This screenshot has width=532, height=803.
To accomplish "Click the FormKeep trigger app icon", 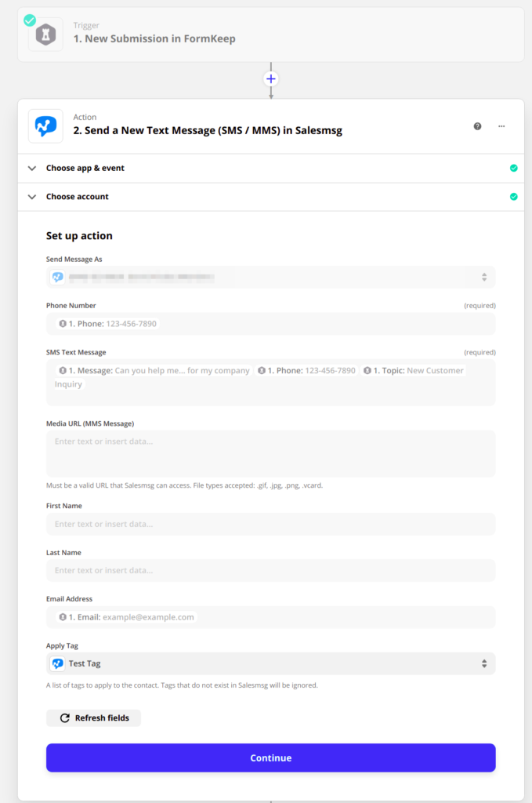I will 45,35.
